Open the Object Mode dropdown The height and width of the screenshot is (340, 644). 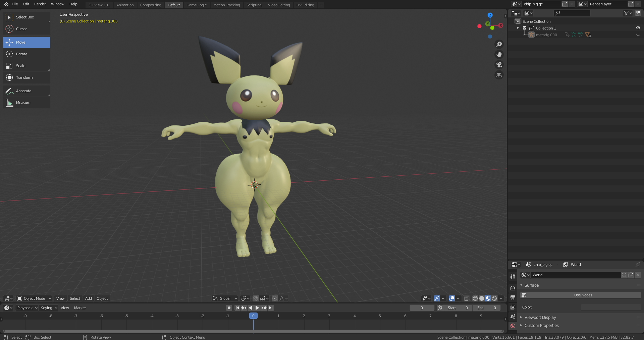coord(34,298)
